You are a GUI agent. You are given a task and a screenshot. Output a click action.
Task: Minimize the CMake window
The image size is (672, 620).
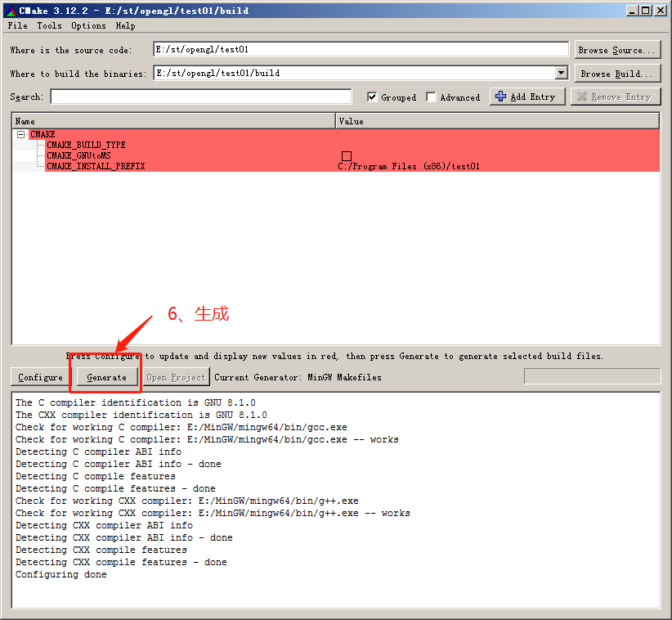tap(631, 11)
